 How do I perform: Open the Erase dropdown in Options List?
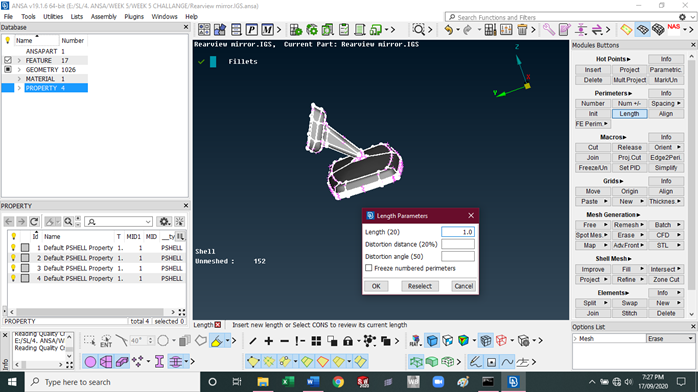click(x=670, y=339)
